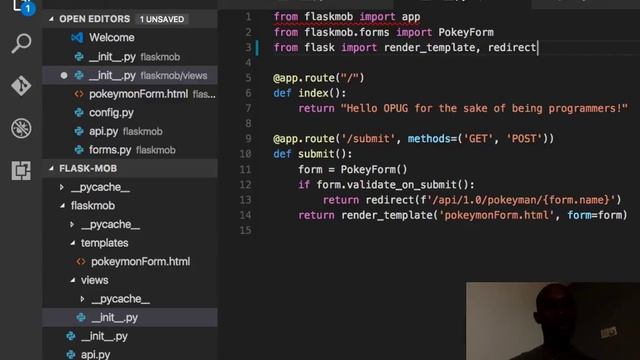Click the @app.route("/") decorator

[x=318, y=78]
